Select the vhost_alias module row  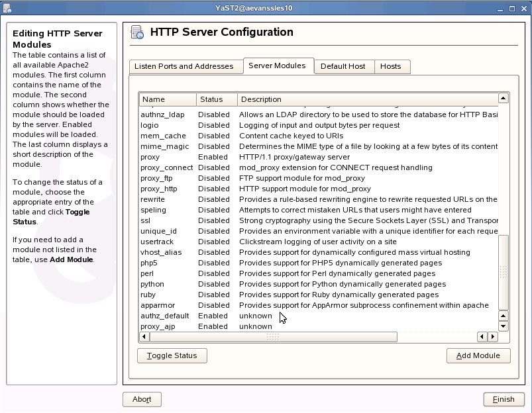tap(319, 252)
